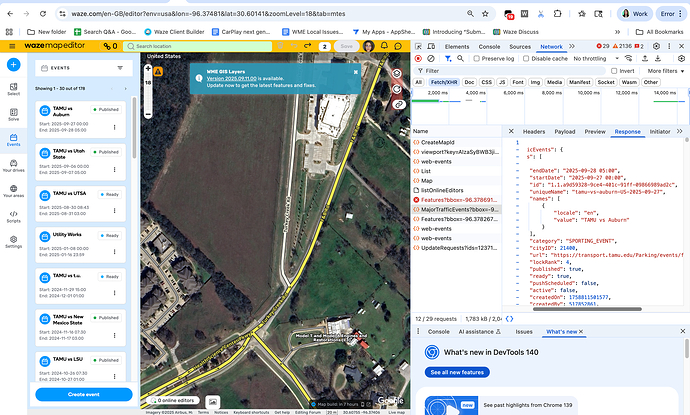Screen dimensions: 690x415
Task: Toggle the Fetch/XHR request filter
Action: 444,82
